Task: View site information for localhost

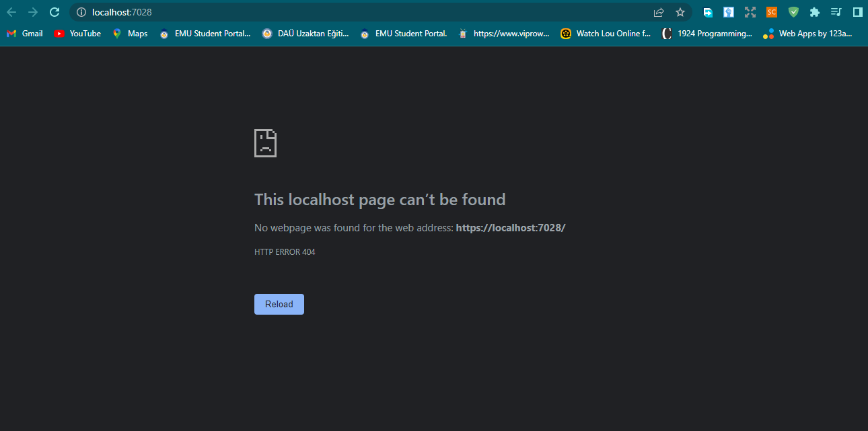Action: pos(81,12)
